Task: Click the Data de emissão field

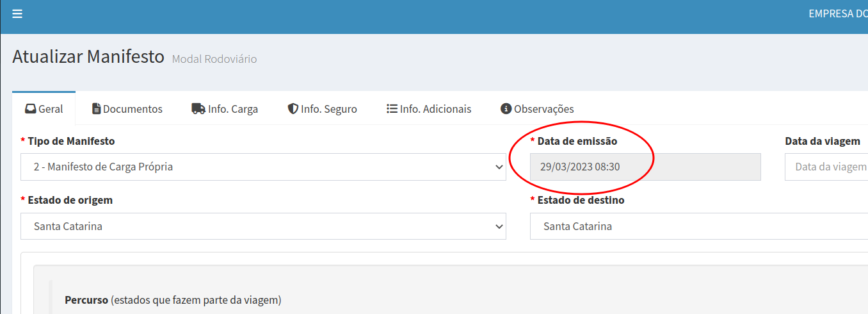Action: pyautogui.click(x=645, y=167)
